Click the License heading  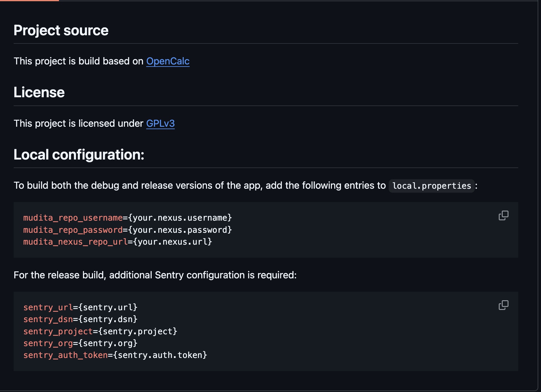(39, 92)
